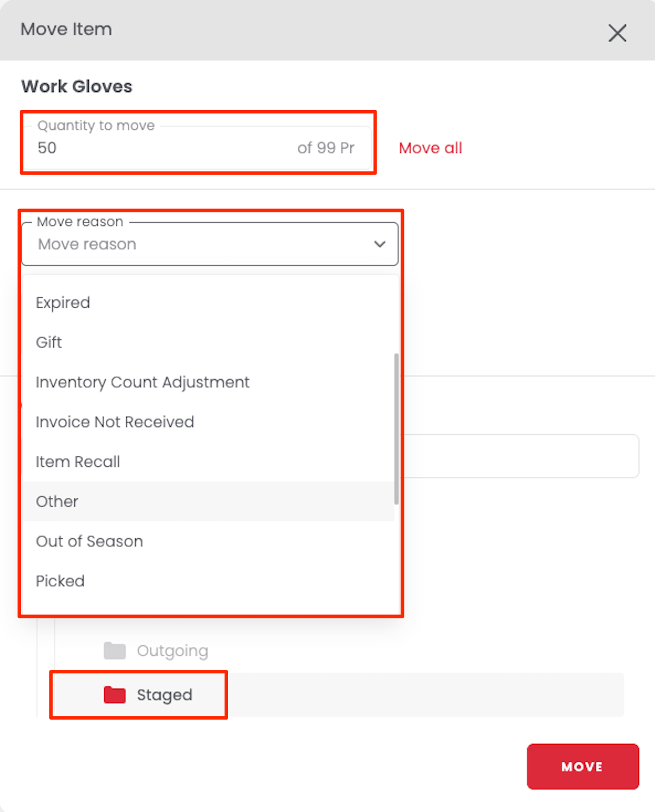Choose Other as move reason
The width and height of the screenshot is (655, 812).
point(57,502)
